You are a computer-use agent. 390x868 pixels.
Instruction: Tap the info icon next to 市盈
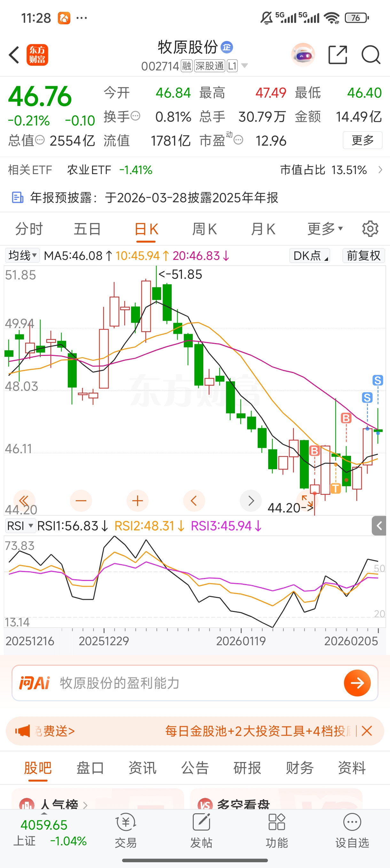coord(238,140)
